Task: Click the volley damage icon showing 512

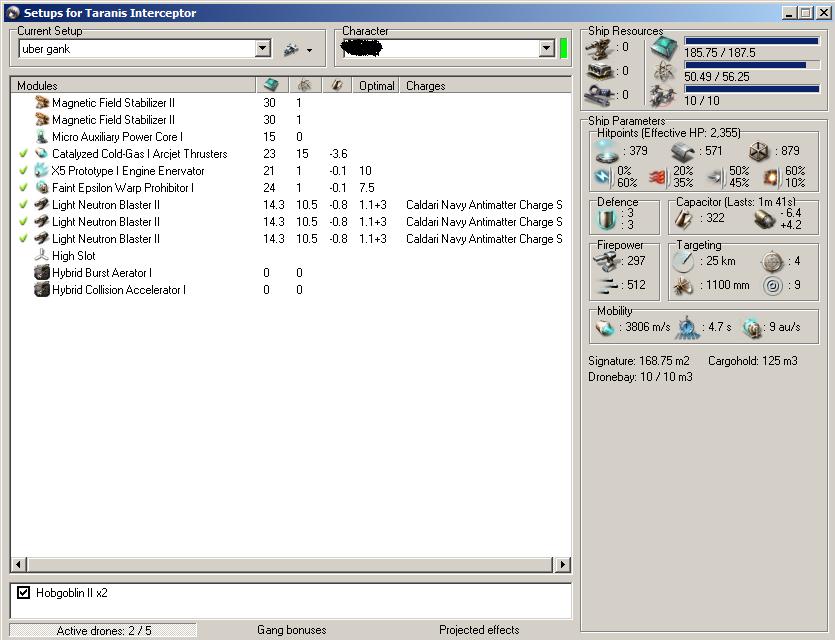Action: pyautogui.click(x=606, y=285)
